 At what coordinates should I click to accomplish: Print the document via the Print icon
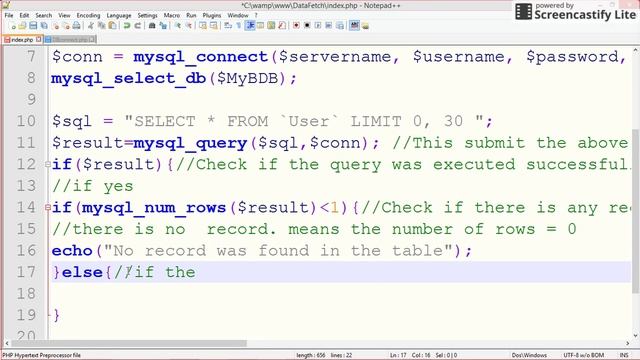[x=76, y=26]
